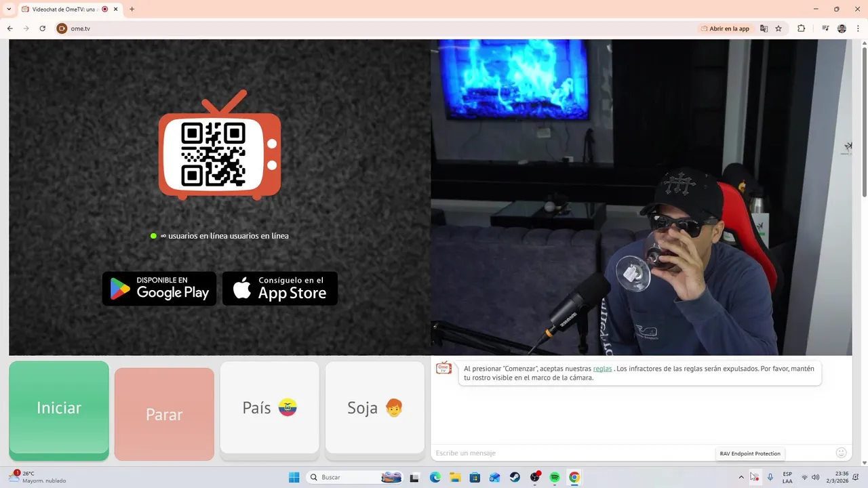The width and height of the screenshot is (868, 488).
Task: Open File Explorer from taskbar
Action: point(455,477)
